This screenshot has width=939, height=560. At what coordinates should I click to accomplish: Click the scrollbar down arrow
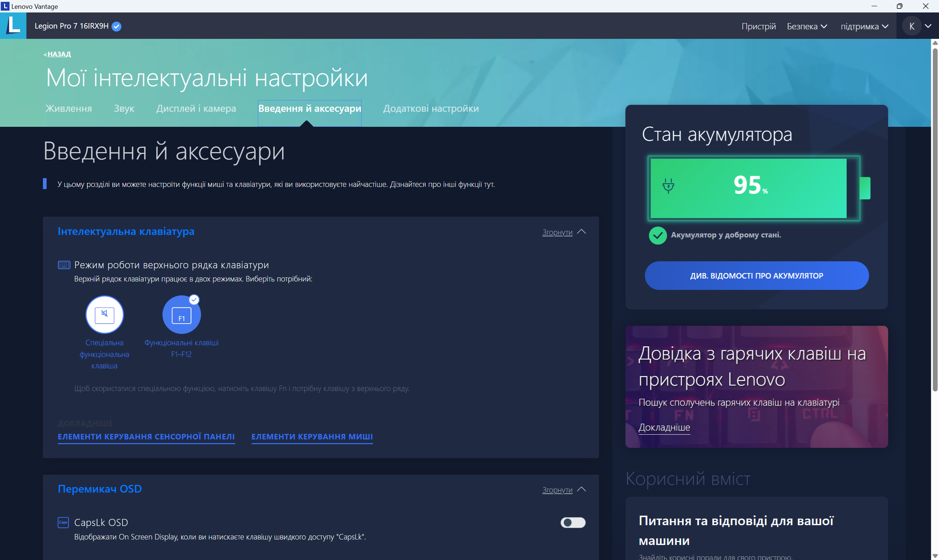click(x=935, y=556)
